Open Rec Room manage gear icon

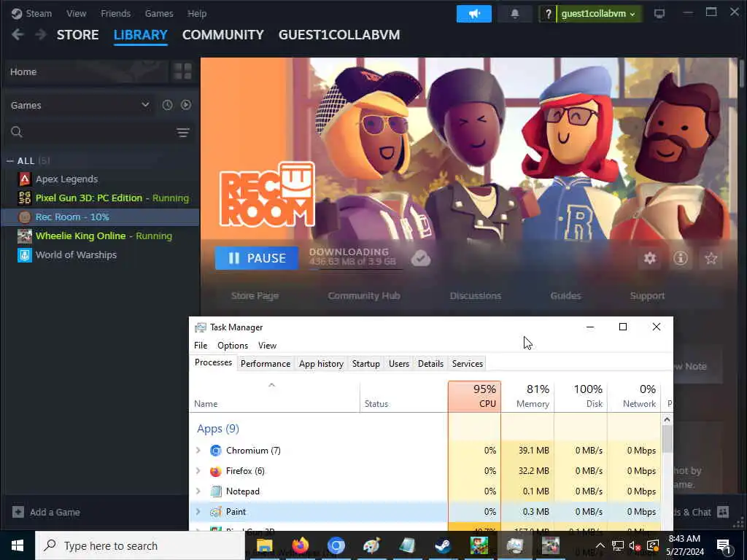pos(650,258)
